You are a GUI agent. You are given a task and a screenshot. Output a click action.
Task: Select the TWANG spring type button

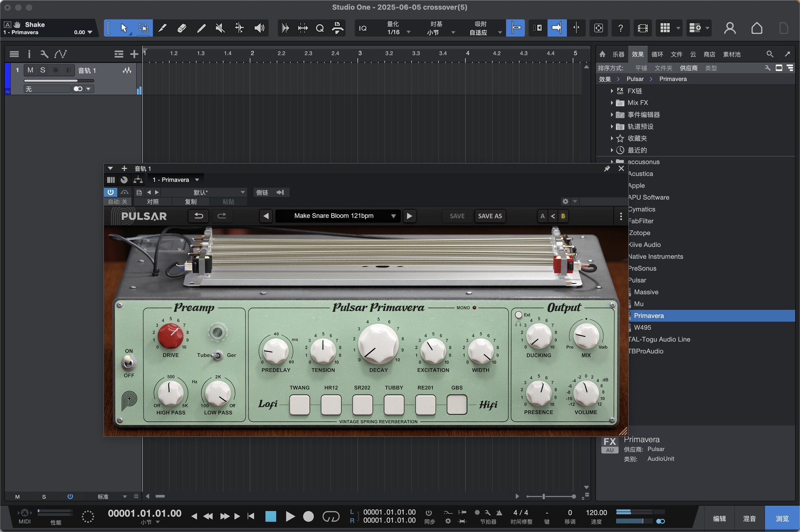300,405
